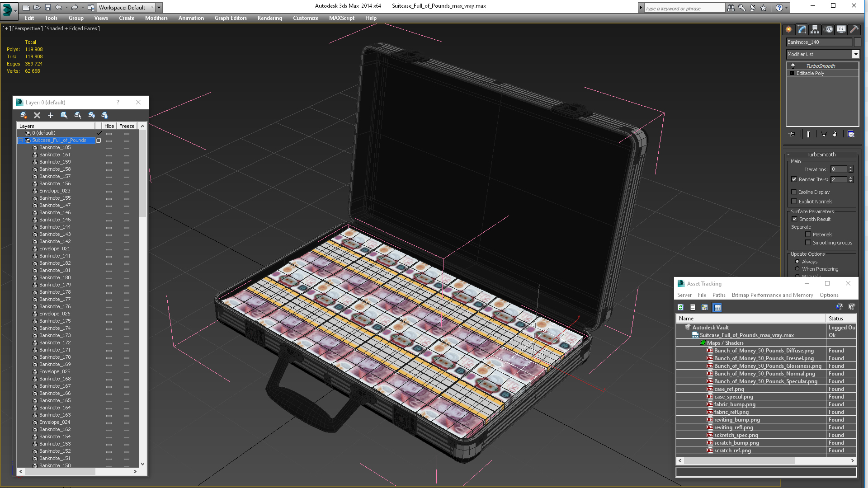The width and height of the screenshot is (868, 488).
Task: Click Tree View icon in Asset Tracking
Action: 704,307
